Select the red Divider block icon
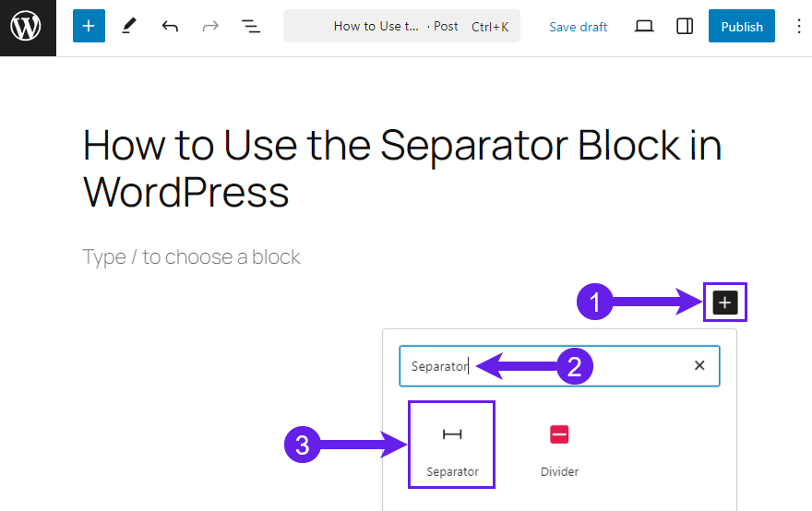Viewport: 812px width, 511px height. (559, 434)
